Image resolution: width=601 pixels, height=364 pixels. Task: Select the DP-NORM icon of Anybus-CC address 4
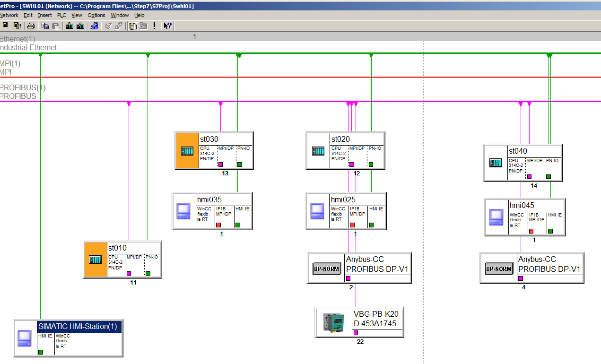(x=499, y=269)
